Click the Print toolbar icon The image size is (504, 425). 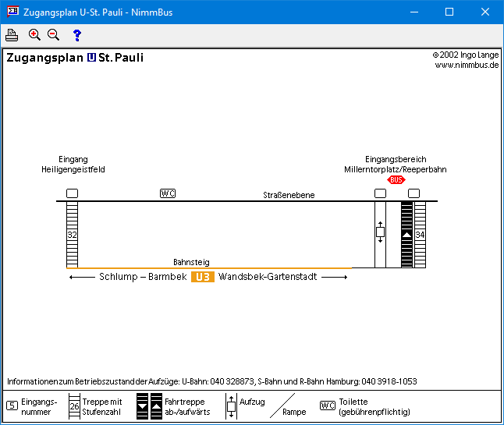coord(12,34)
